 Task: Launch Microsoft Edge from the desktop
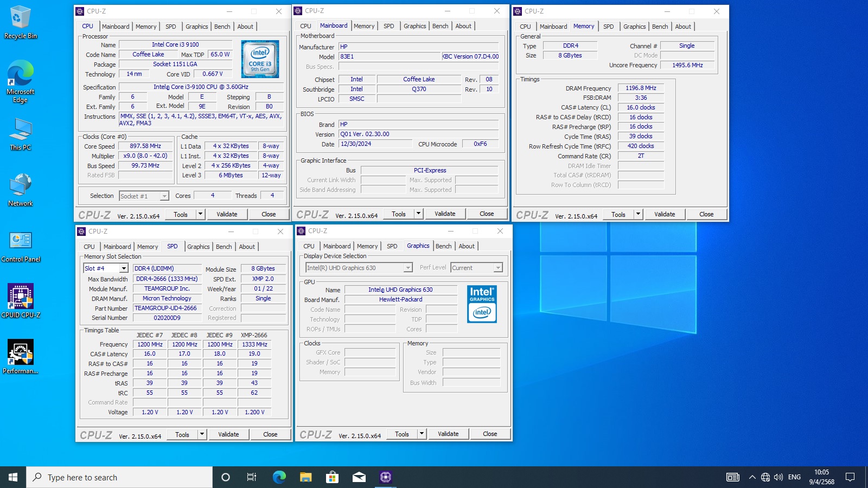click(x=21, y=81)
